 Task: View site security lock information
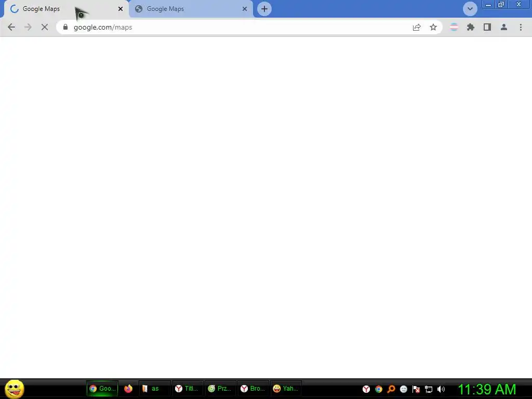click(65, 27)
